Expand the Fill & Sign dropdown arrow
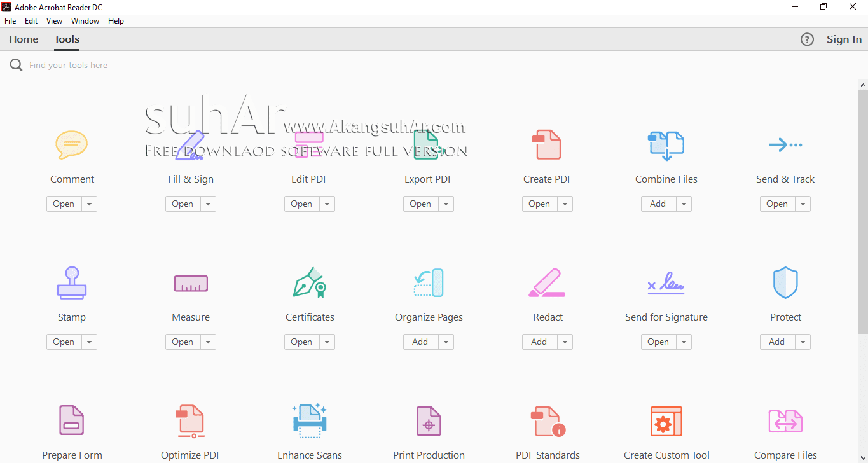 tap(208, 204)
